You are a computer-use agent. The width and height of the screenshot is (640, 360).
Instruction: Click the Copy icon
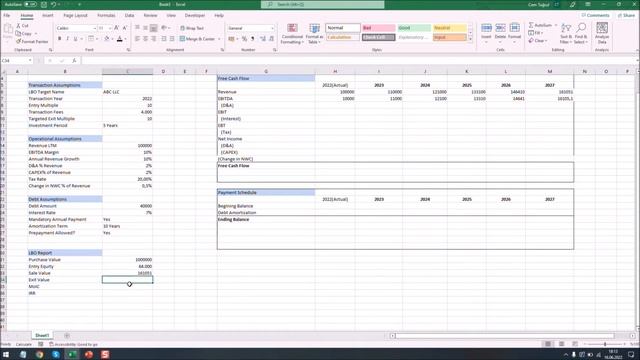pyautogui.click(x=18, y=33)
